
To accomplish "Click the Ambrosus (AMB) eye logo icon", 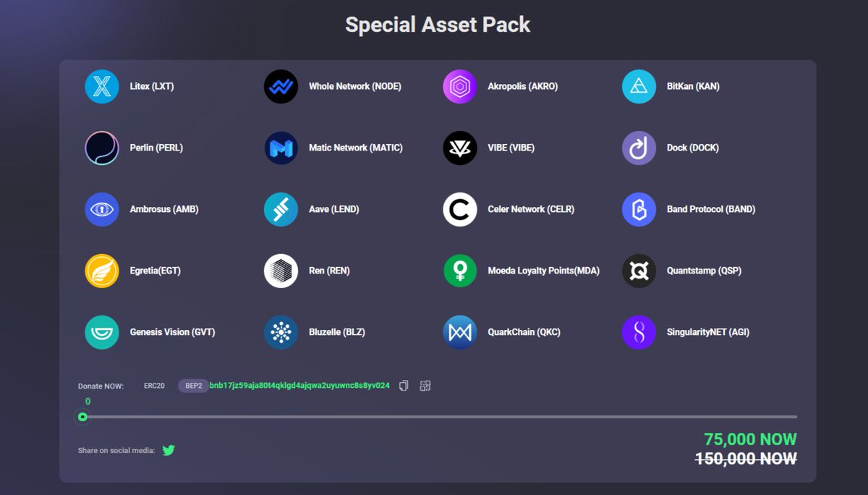I will point(102,209).
